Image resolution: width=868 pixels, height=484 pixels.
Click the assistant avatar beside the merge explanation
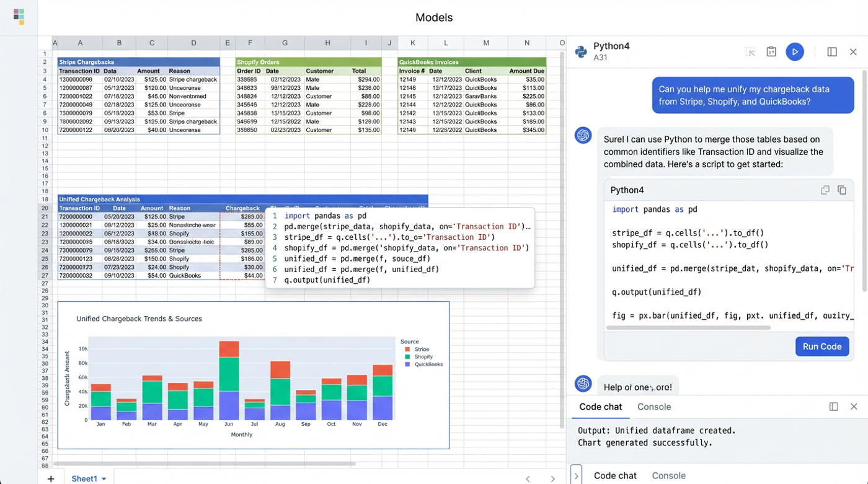coord(583,135)
